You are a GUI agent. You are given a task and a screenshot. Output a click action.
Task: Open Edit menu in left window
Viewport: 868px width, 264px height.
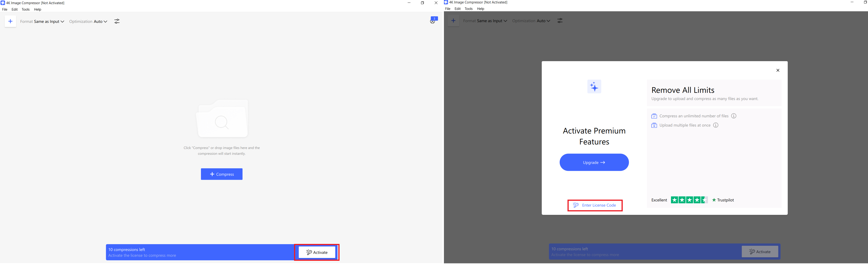tap(15, 9)
